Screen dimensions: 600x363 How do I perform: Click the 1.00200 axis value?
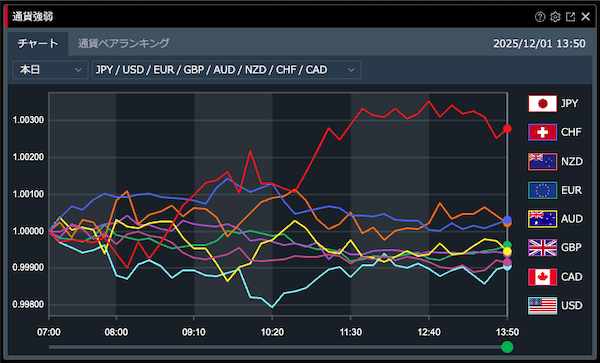(28, 157)
